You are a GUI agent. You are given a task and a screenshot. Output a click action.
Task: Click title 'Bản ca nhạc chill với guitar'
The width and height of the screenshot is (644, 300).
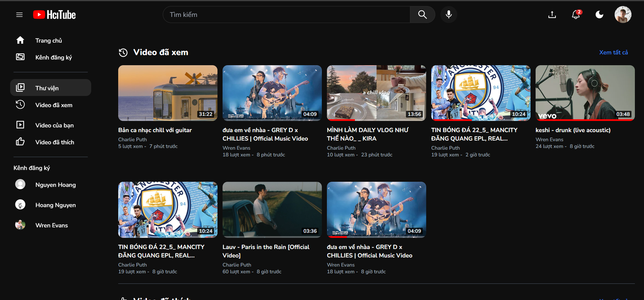coord(155,130)
